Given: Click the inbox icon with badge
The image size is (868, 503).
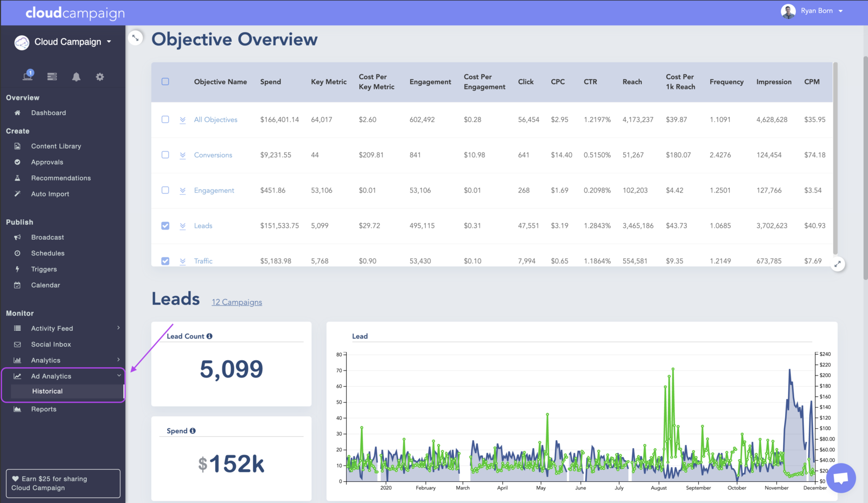Looking at the screenshot, I should tap(27, 76).
